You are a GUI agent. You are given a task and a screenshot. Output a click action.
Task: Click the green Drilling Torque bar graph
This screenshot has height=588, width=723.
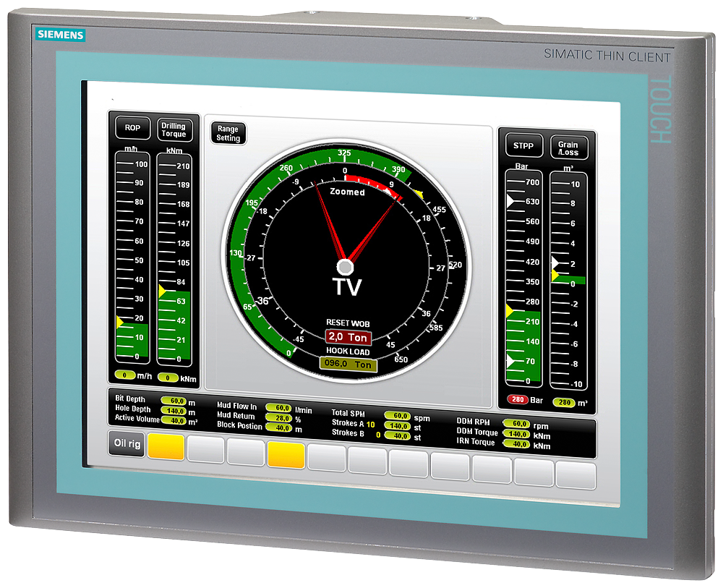click(x=174, y=325)
